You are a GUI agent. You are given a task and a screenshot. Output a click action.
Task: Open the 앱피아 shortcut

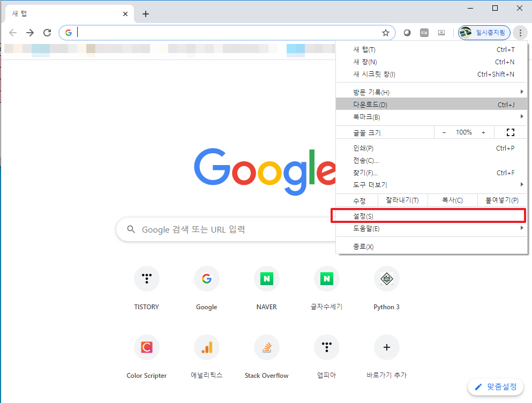tap(327, 356)
